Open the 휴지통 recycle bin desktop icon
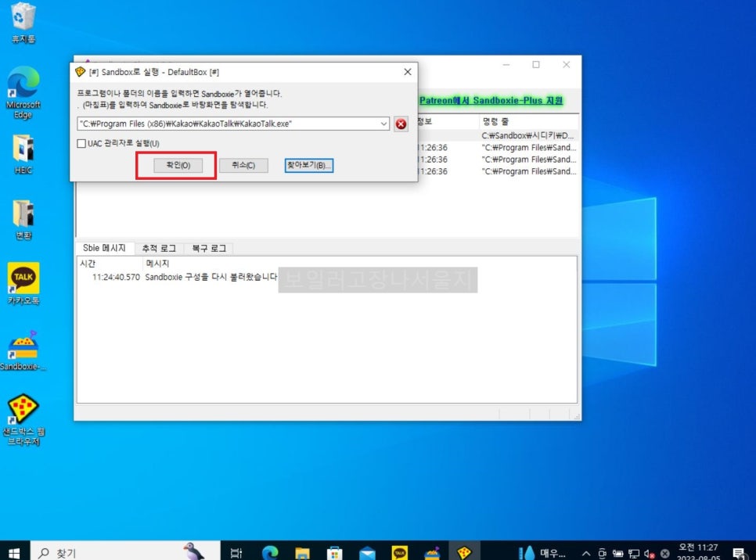This screenshot has width=756, height=560. [x=23, y=23]
